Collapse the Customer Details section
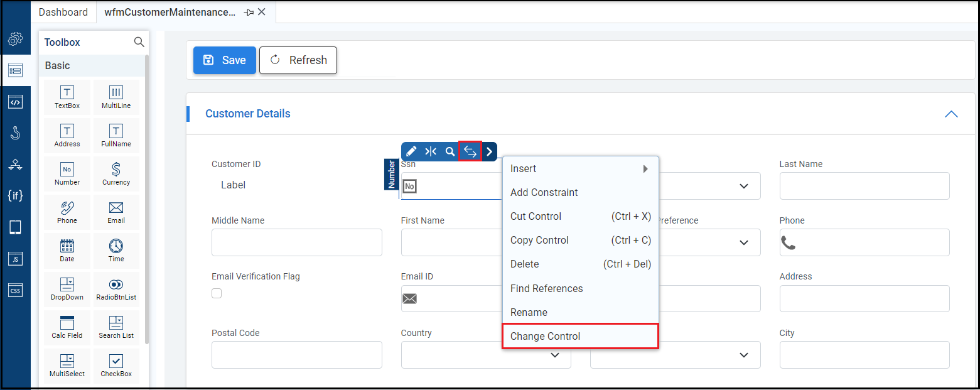The image size is (980, 390). point(951,114)
